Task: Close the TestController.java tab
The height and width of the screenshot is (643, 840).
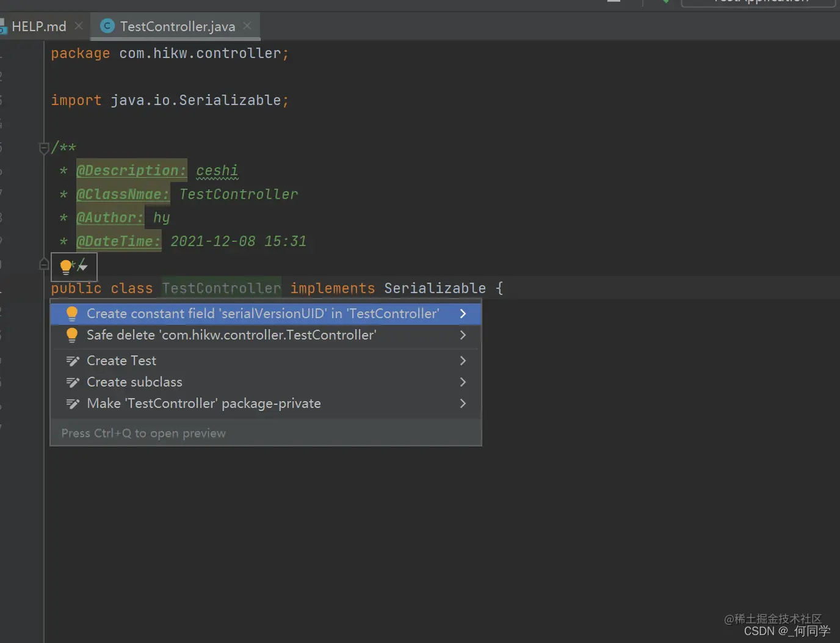Action: (247, 26)
